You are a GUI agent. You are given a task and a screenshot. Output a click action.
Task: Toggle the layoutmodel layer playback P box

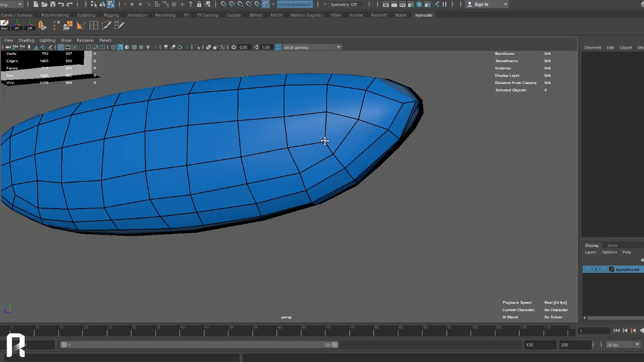(x=596, y=269)
